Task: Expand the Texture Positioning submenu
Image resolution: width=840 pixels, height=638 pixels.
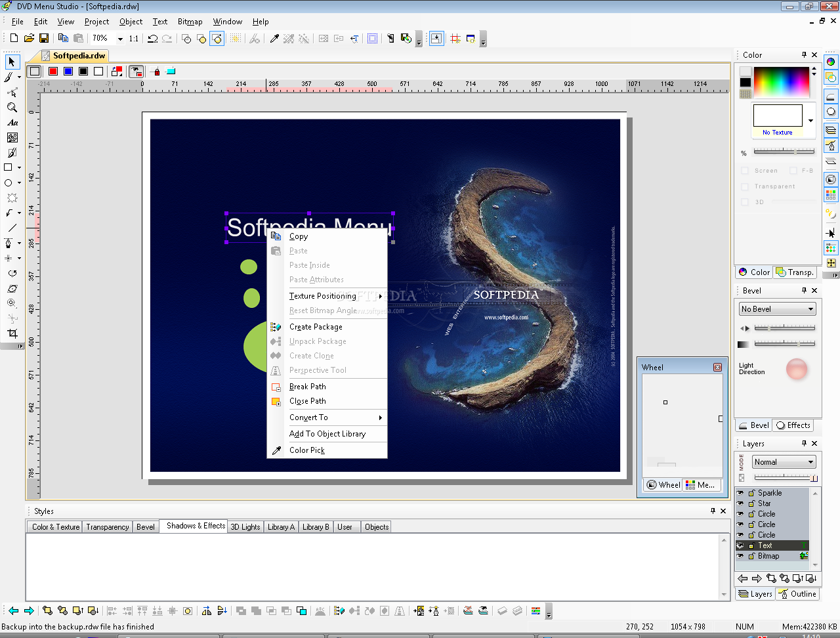Action: pos(327,296)
